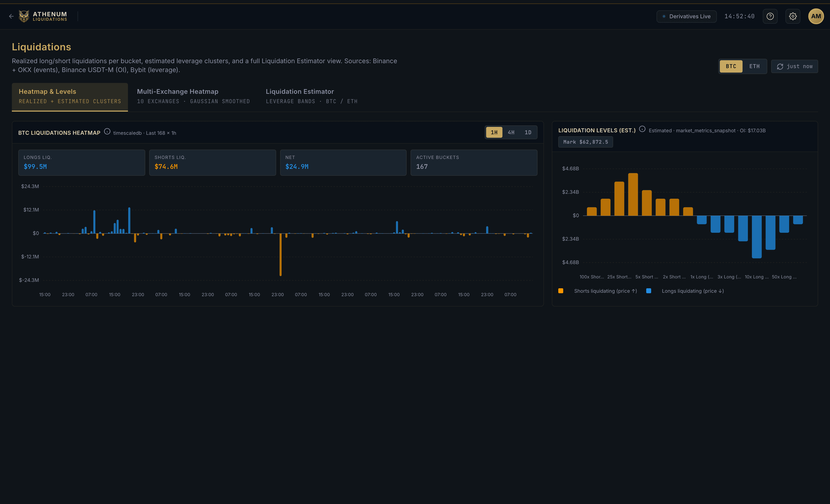
Task: Click the 14:52:40 clock text
Action: (x=739, y=16)
